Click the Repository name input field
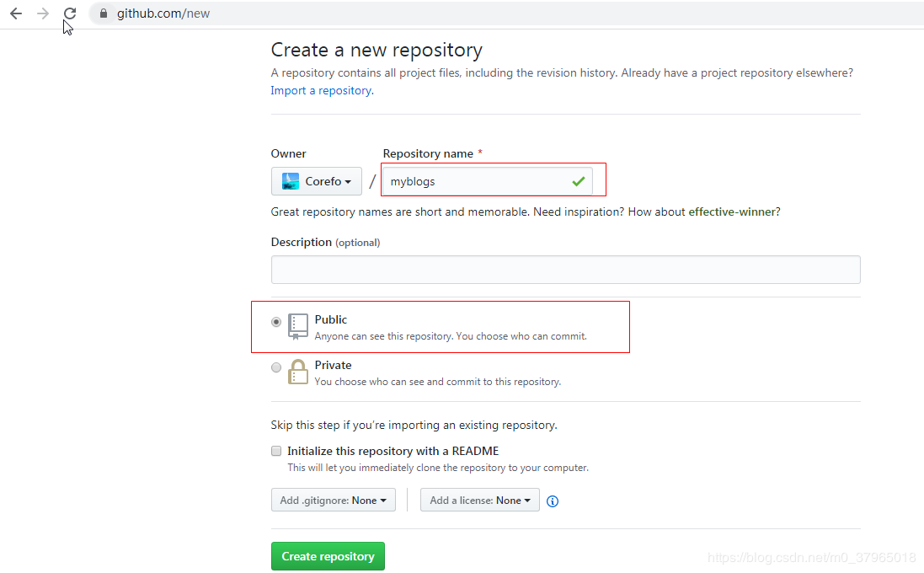The width and height of the screenshot is (924, 573). coord(476,181)
